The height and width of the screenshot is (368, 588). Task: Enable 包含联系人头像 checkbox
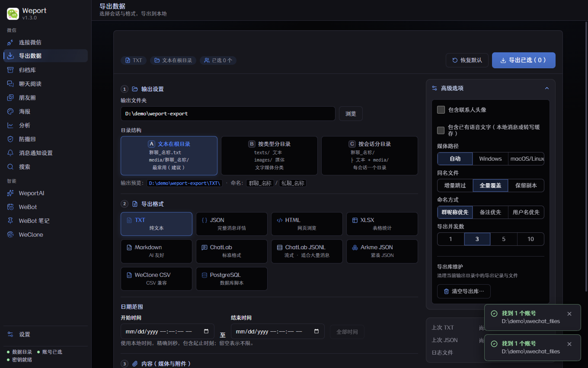click(x=441, y=110)
